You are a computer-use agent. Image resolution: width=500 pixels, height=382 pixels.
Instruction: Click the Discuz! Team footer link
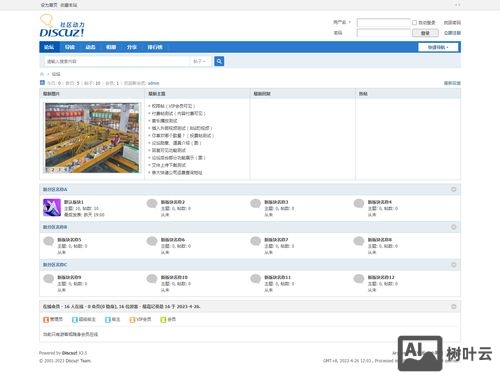(78, 361)
